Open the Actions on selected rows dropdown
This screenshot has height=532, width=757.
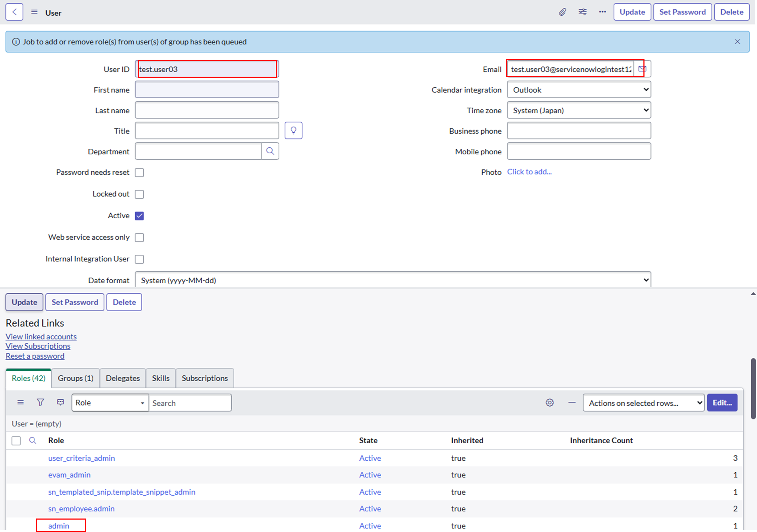pos(643,402)
